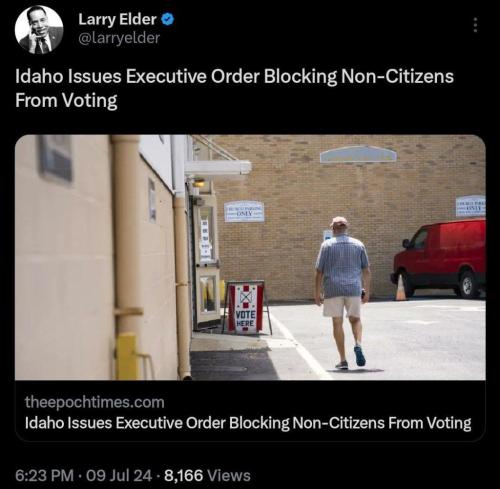Click the 'From Voting' line of tweet text
500x489 pixels.
(66, 100)
